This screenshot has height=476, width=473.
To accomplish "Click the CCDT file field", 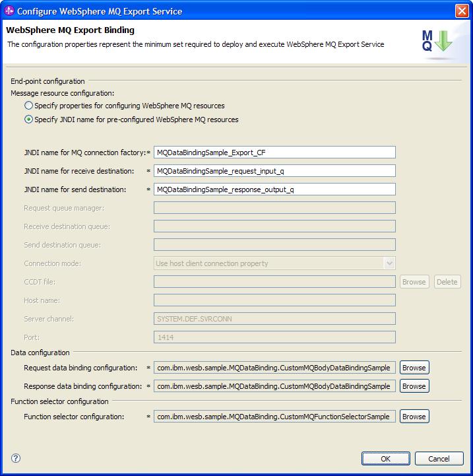I will click(x=274, y=282).
